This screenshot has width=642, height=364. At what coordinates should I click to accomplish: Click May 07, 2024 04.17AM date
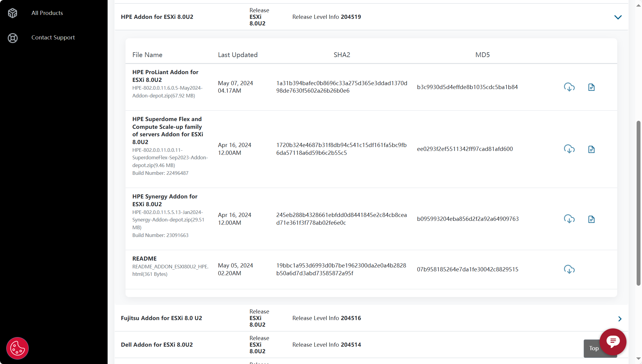click(235, 87)
